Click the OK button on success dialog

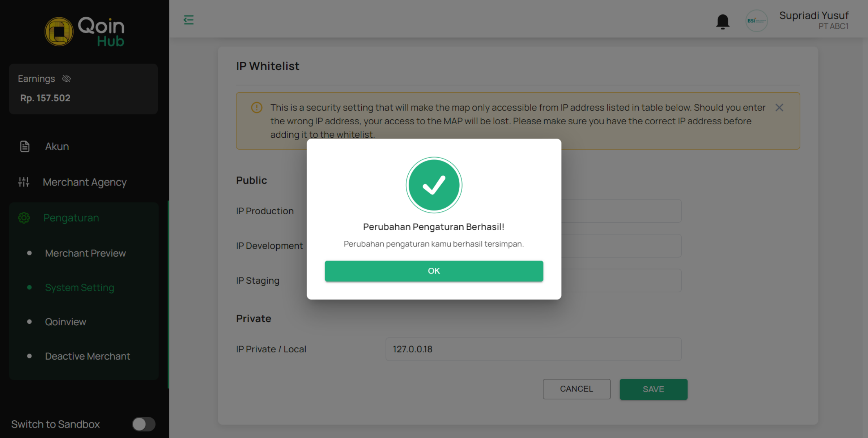coord(434,271)
